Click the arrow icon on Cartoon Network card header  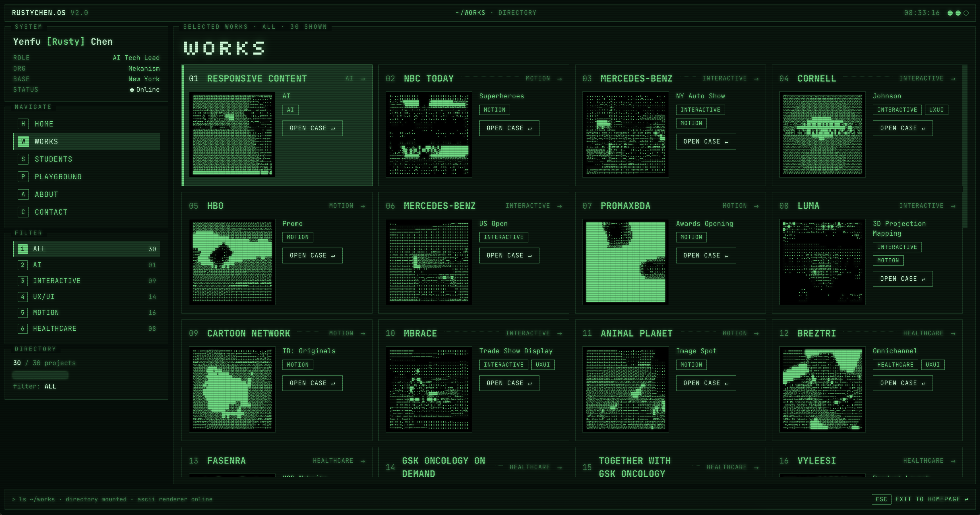click(363, 333)
